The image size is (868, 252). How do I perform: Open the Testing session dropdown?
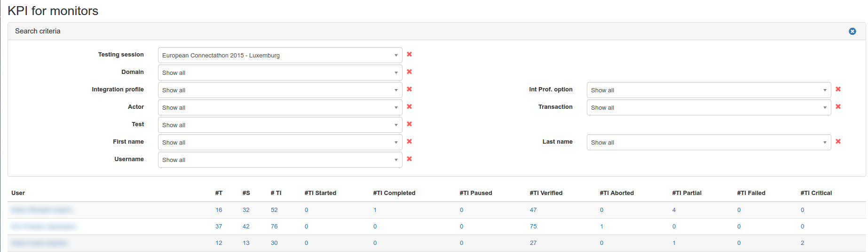click(280, 55)
